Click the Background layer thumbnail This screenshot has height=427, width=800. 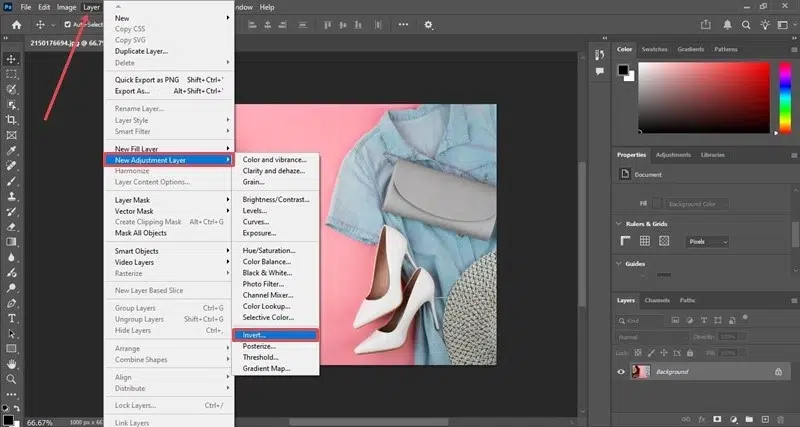[641, 371]
